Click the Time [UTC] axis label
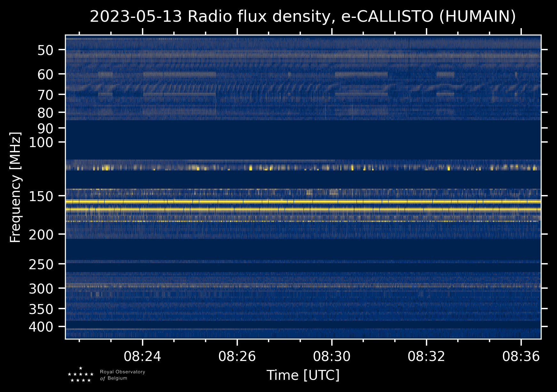Viewport: 557px width, 392px height. (x=303, y=375)
